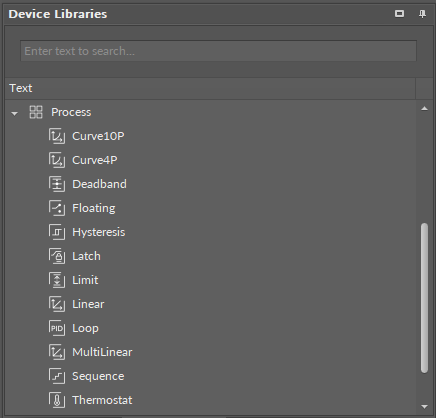Viewport: 436px width, 418px height.
Task: Maximize the Device Libraries panel
Action: [x=399, y=14]
